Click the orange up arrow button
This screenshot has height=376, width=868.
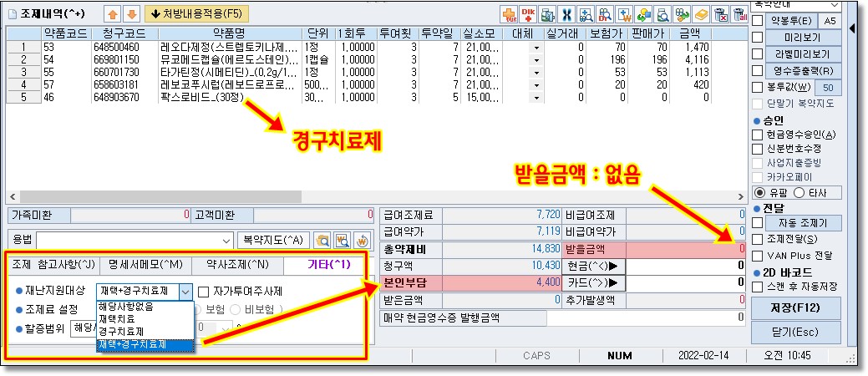[x=114, y=13]
